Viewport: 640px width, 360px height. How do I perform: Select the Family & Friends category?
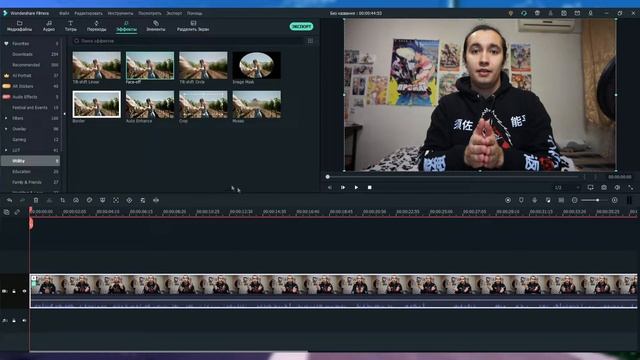pos(27,182)
